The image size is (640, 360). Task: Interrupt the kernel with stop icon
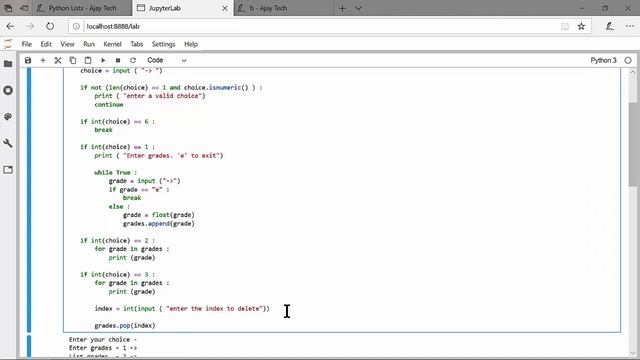(x=118, y=60)
